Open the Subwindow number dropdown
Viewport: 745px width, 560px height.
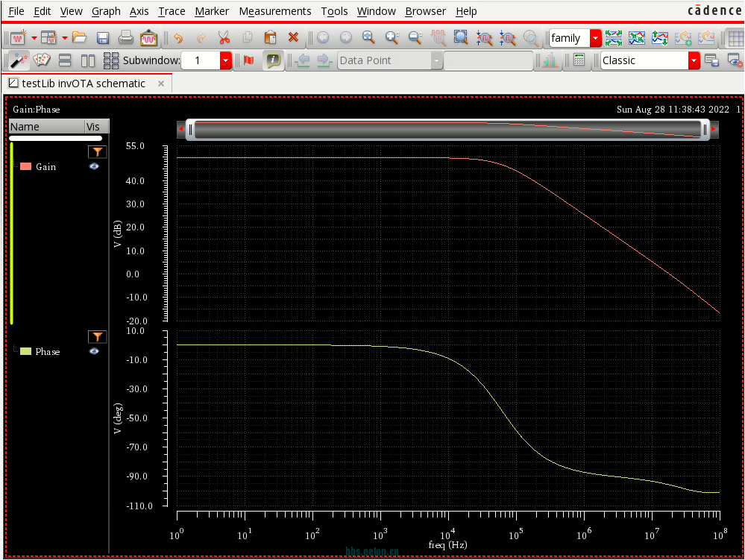226,60
